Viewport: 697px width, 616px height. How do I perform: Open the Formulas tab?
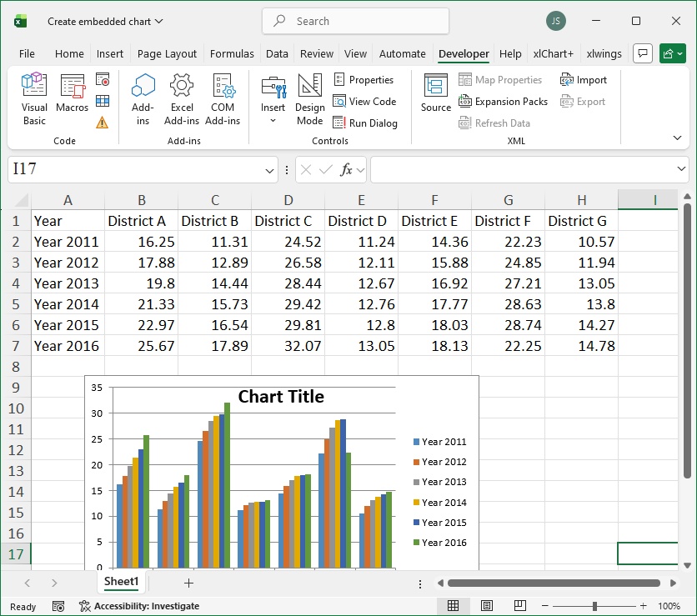coord(232,54)
